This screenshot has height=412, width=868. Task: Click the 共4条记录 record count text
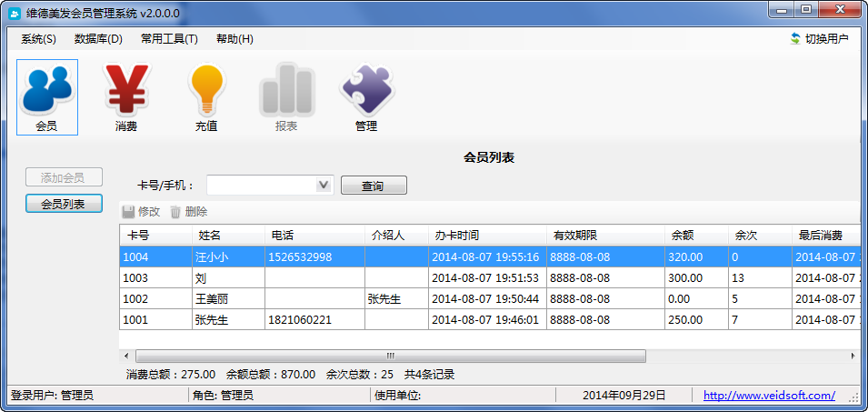click(x=430, y=375)
